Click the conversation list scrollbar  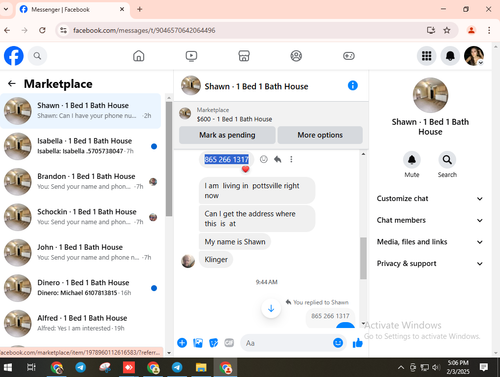[x=169, y=159]
